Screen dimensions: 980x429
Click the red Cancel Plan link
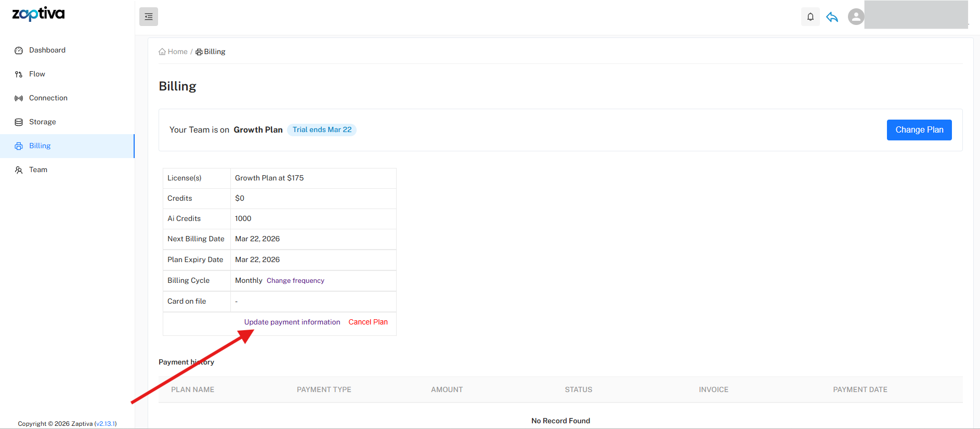pyautogui.click(x=368, y=322)
